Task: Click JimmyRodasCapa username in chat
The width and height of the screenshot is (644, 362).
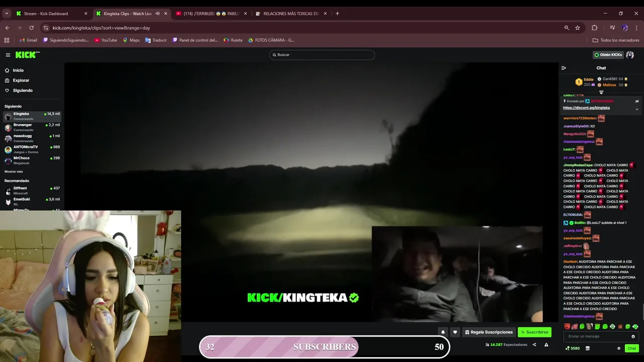Action: click(x=578, y=165)
